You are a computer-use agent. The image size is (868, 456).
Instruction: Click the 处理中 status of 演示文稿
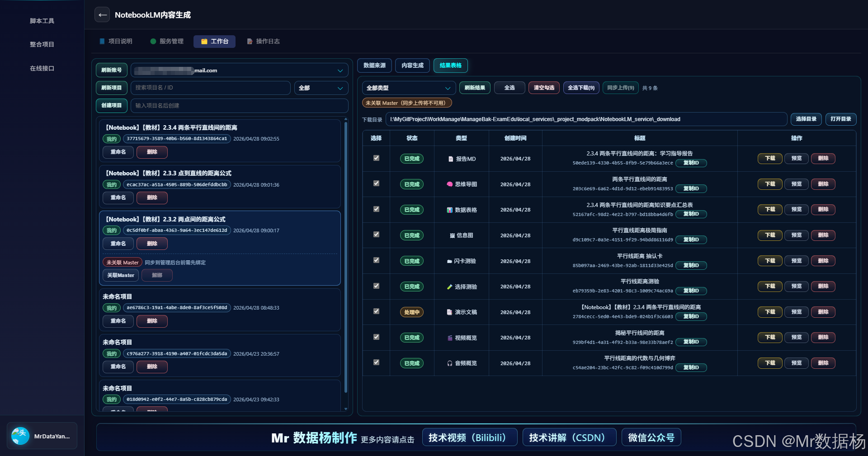412,312
